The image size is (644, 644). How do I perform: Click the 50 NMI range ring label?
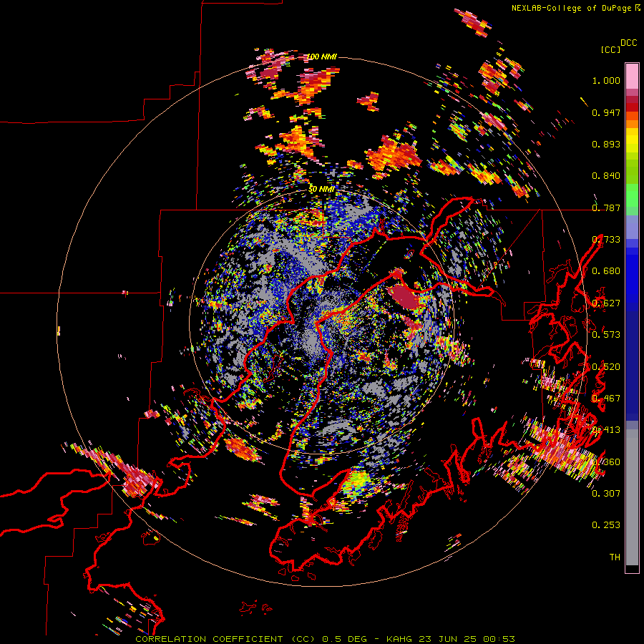tap(321, 190)
